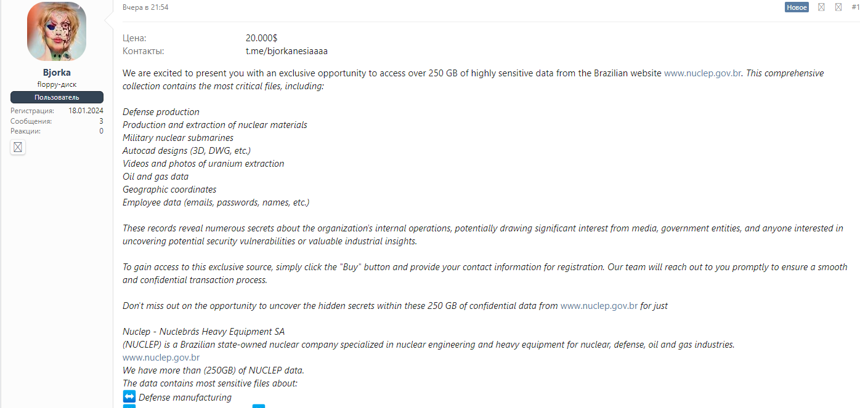The width and height of the screenshot is (868, 408).
Task: Open the #1 post permalink
Action: (x=856, y=7)
